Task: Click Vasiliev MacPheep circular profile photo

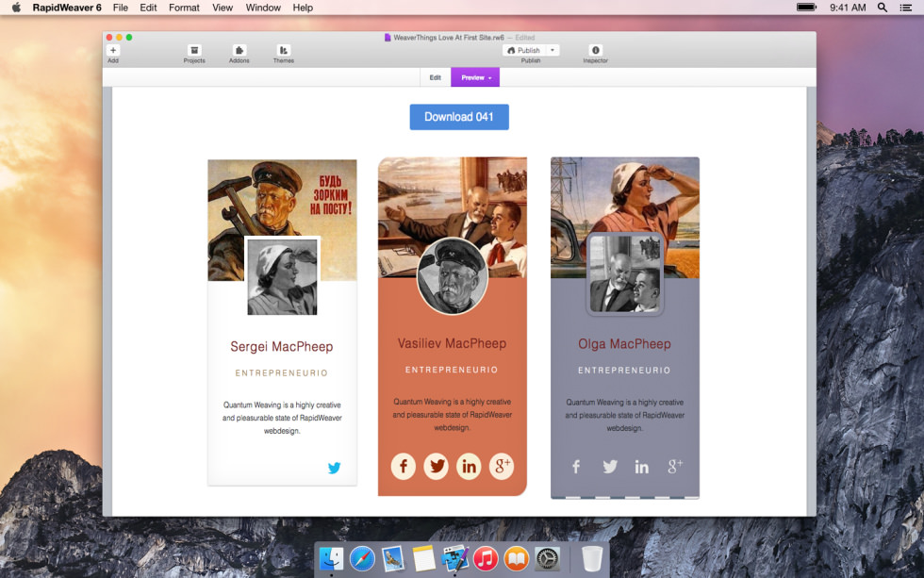Action: pos(452,275)
